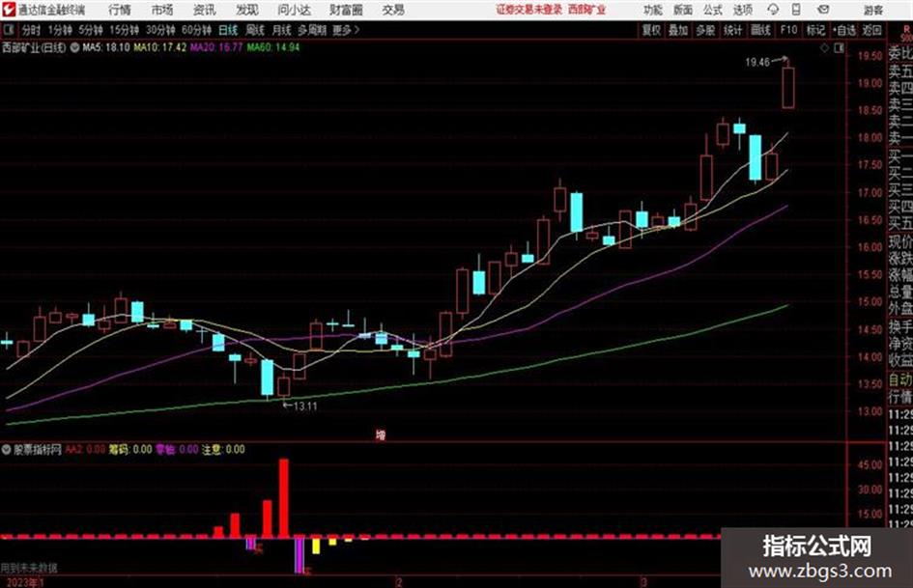The width and height of the screenshot is (913, 588).
Task: Open the 财富圈 menu
Action: point(346,10)
